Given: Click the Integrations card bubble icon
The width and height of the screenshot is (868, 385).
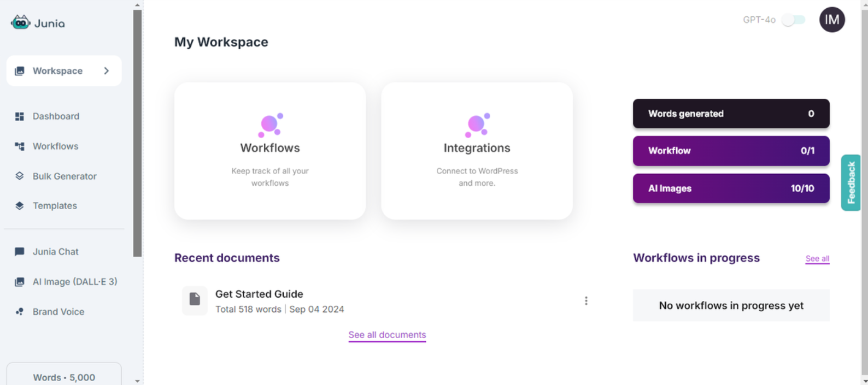Looking at the screenshot, I should pyautogui.click(x=477, y=125).
